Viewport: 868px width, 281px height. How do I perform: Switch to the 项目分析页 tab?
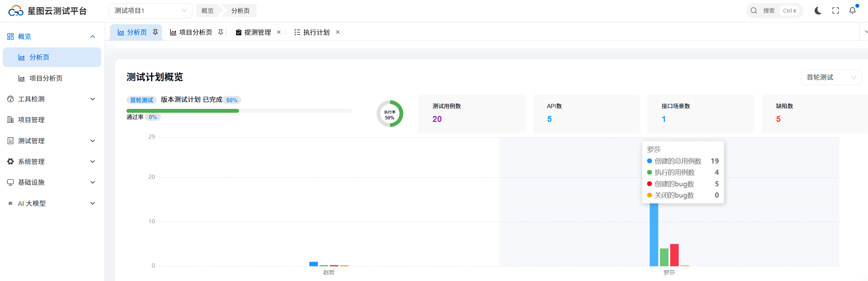195,32
